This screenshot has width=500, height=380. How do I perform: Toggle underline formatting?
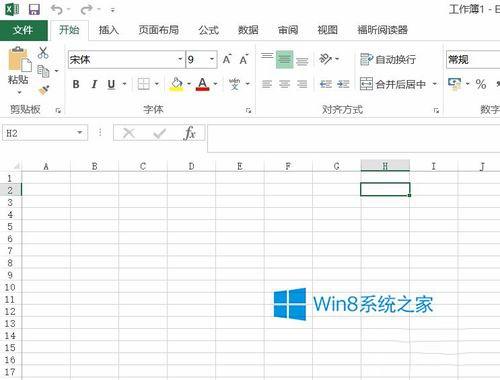click(x=111, y=84)
